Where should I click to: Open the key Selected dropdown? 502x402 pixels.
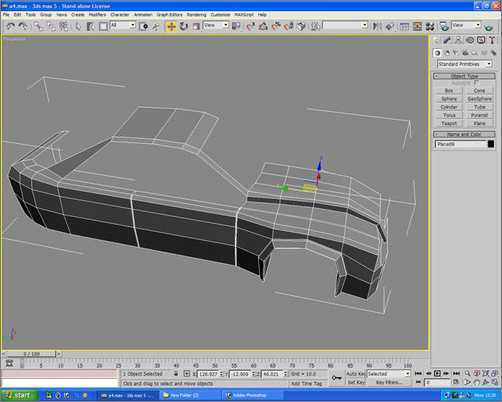click(x=388, y=374)
